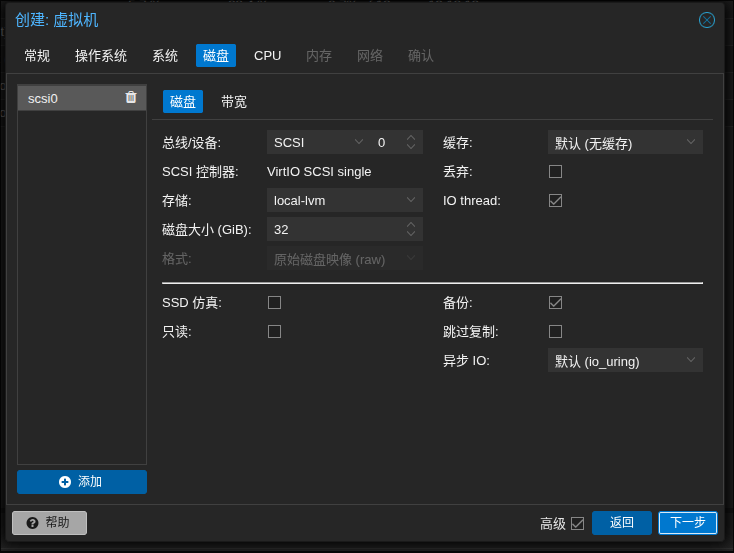Open the Bandwidth sub-tab
The image size is (734, 553).
click(234, 101)
